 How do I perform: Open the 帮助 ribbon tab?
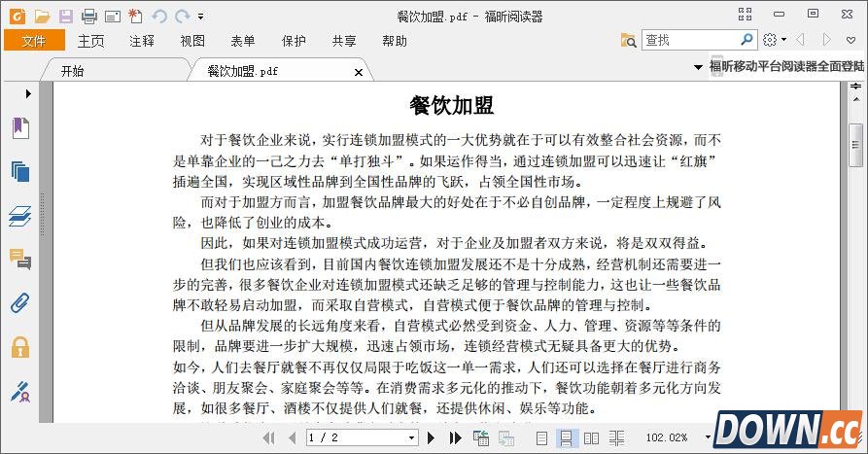pos(395,41)
